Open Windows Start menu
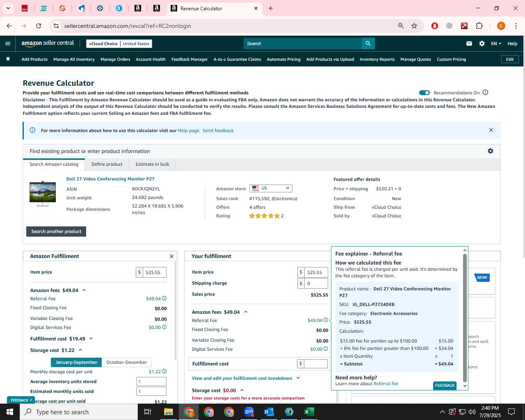 10,412
